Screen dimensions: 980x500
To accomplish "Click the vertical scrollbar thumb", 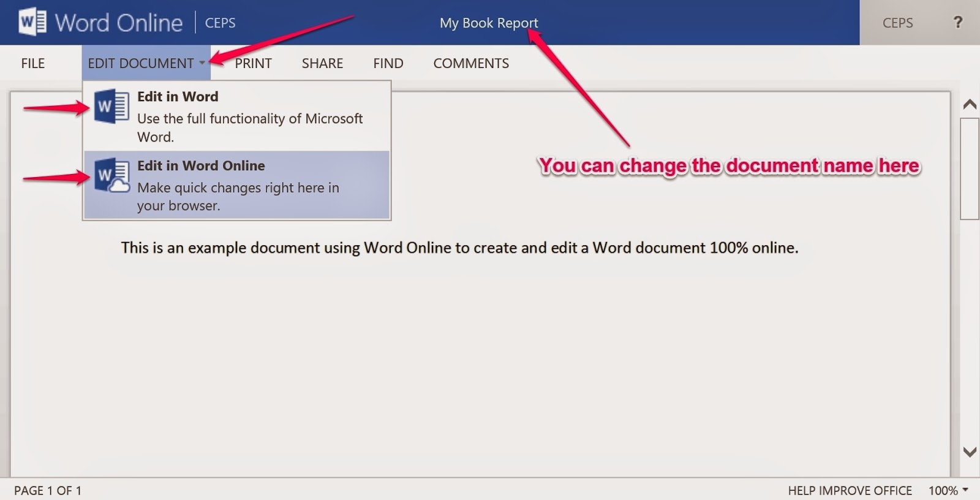I will point(970,169).
